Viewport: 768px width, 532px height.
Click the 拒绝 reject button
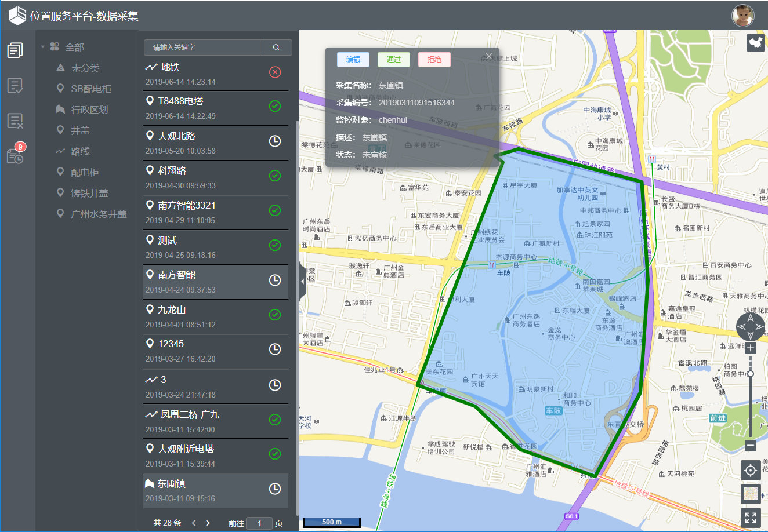point(434,60)
